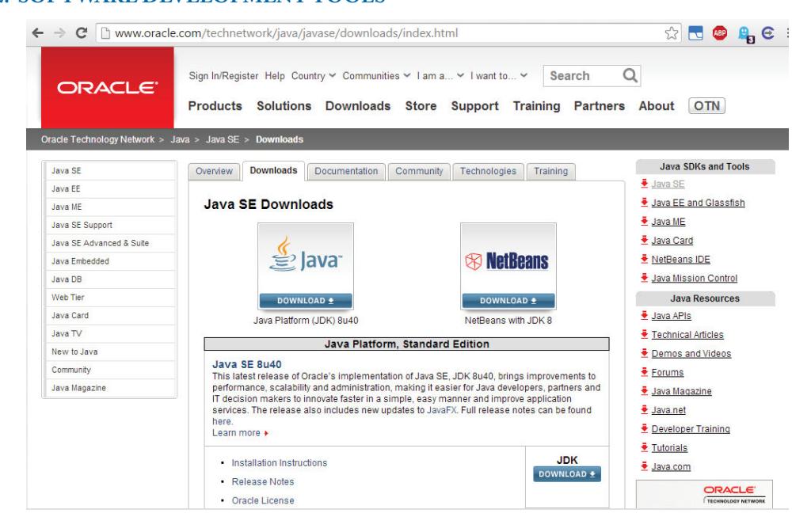Click the red icon beside Tutorials
Viewport: 811px width, 532px height.
click(644, 447)
